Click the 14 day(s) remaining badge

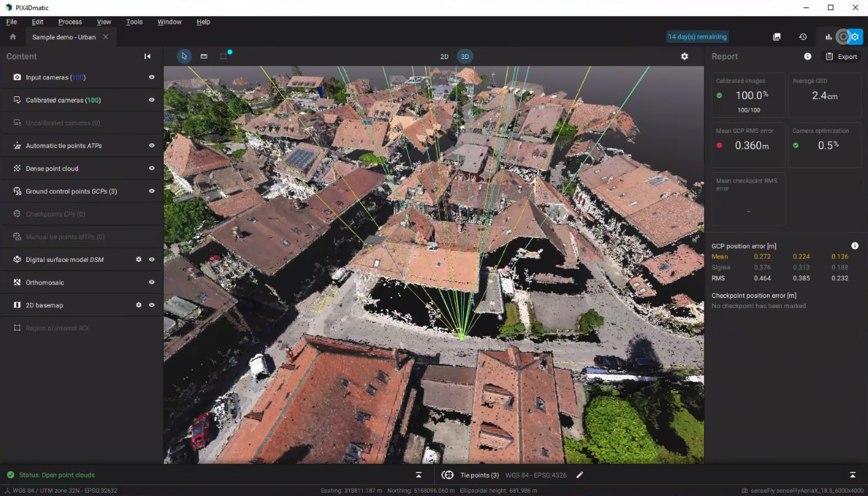[x=697, y=37]
